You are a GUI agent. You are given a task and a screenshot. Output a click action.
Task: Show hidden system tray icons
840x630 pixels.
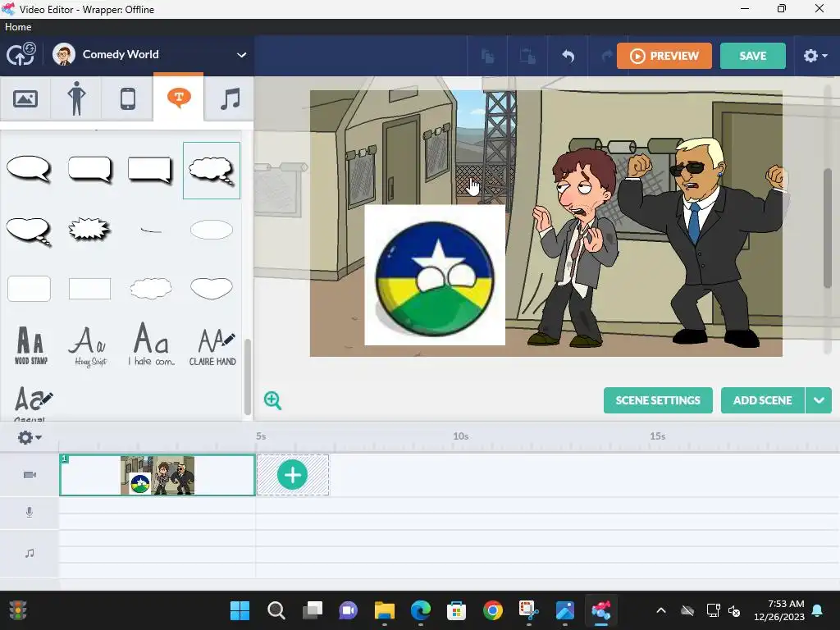tap(661, 610)
